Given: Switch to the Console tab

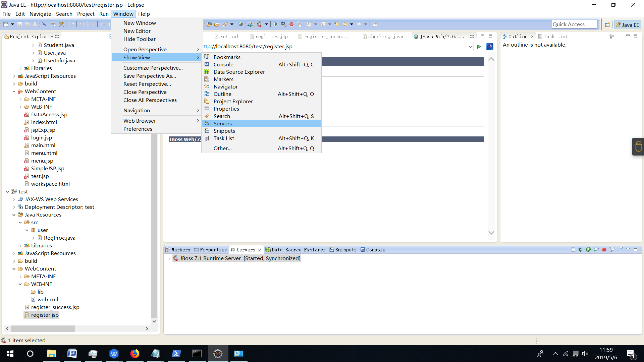Looking at the screenshot, I should 375,250.
